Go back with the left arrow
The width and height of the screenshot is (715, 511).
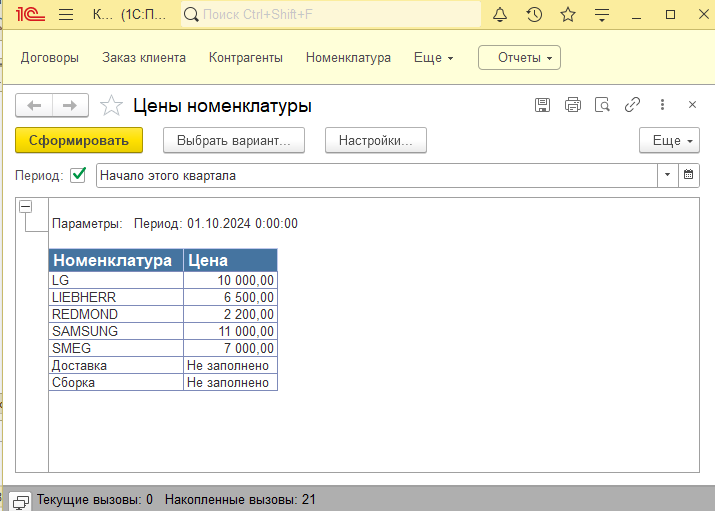pos(34,106)
